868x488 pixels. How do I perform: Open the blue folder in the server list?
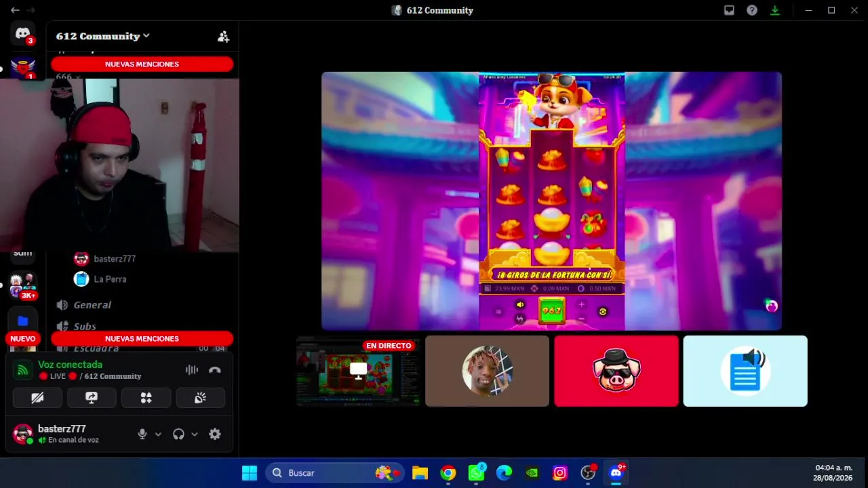tap(22, 321)
